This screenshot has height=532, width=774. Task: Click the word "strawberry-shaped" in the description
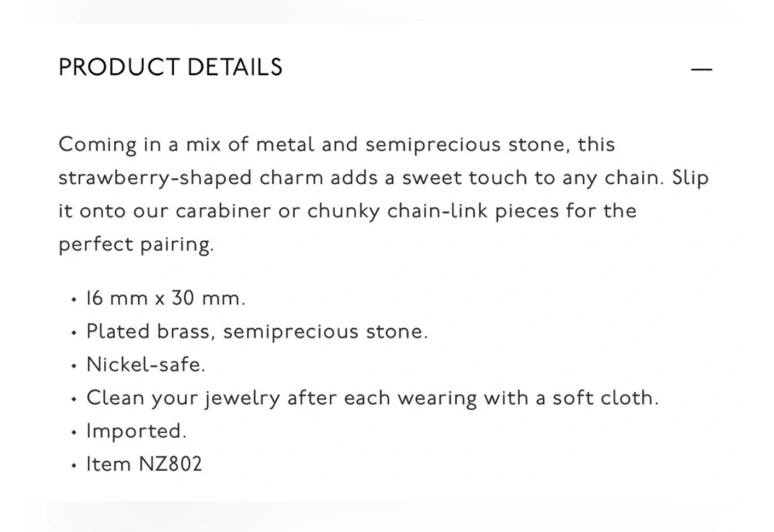(x=155, y=178)
